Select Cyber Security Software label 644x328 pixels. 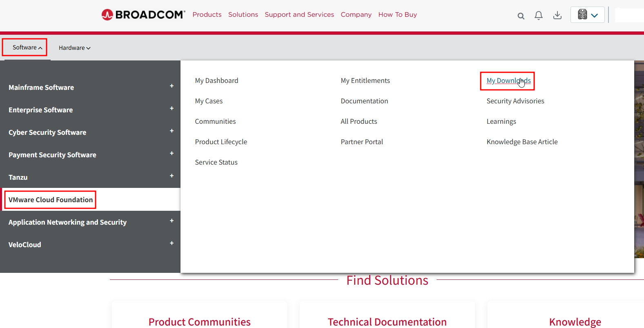pos(47,132)
